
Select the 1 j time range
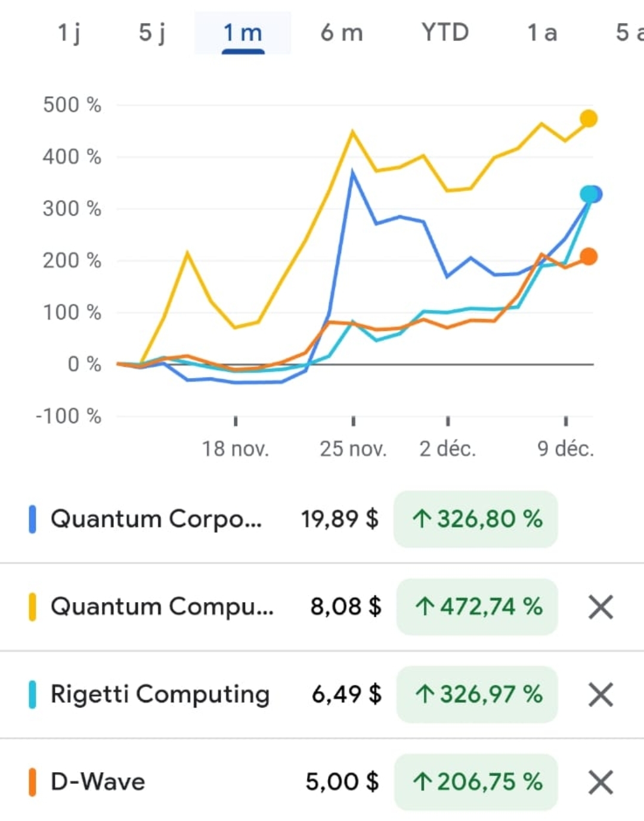[69, 33]
